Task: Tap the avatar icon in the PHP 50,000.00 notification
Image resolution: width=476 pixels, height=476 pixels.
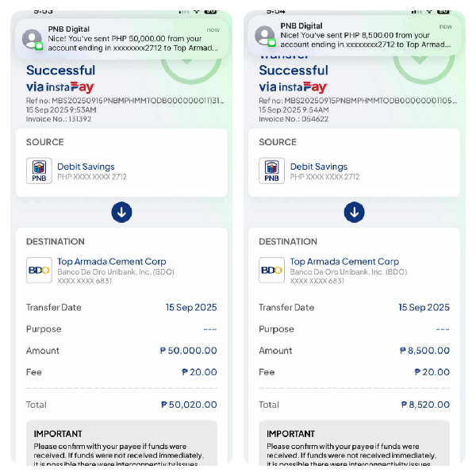Action: pos(33,40)
